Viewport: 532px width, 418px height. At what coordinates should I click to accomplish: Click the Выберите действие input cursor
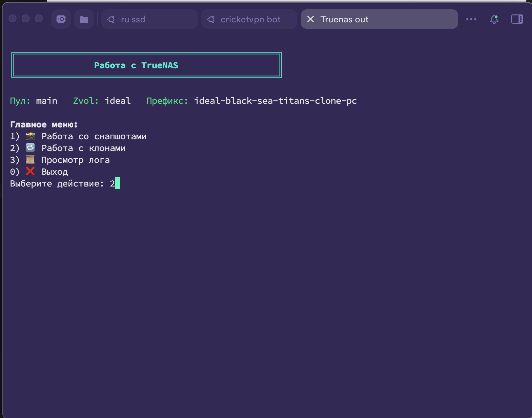(118, 183)
